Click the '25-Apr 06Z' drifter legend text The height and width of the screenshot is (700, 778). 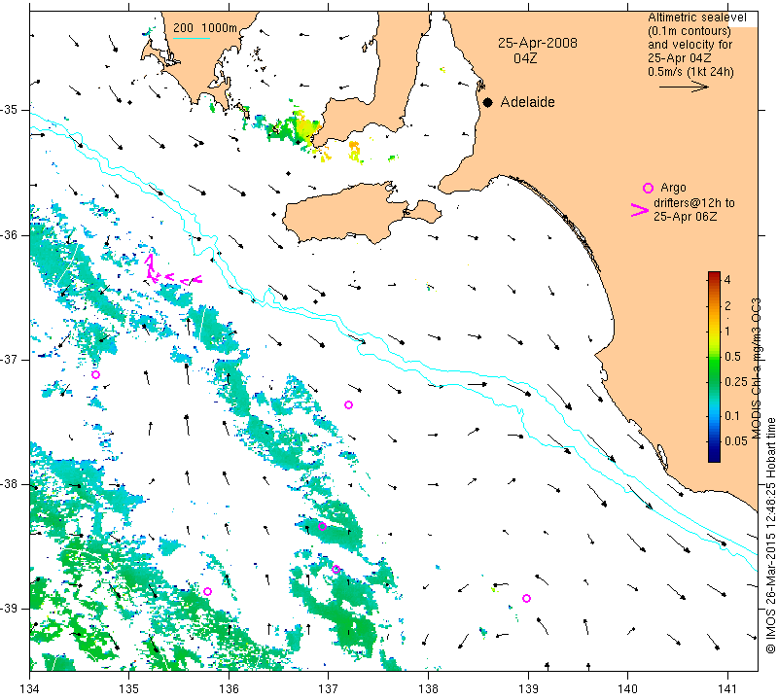pos(685,216)
